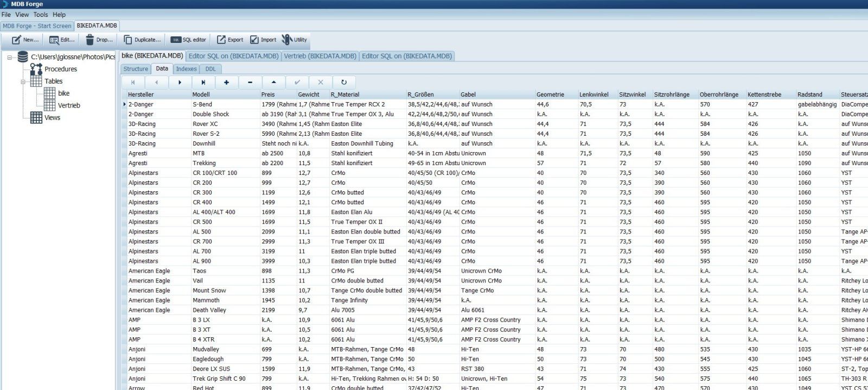Switch to the Indexes sub-tab

pos(186,69)
